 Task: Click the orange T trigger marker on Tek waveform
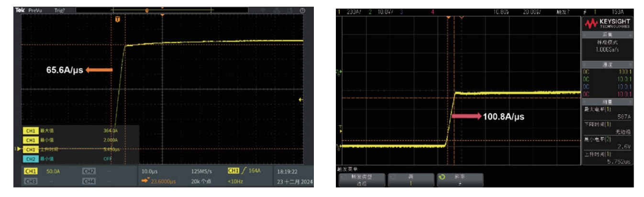pyautogui.click(x=117, y=19)
